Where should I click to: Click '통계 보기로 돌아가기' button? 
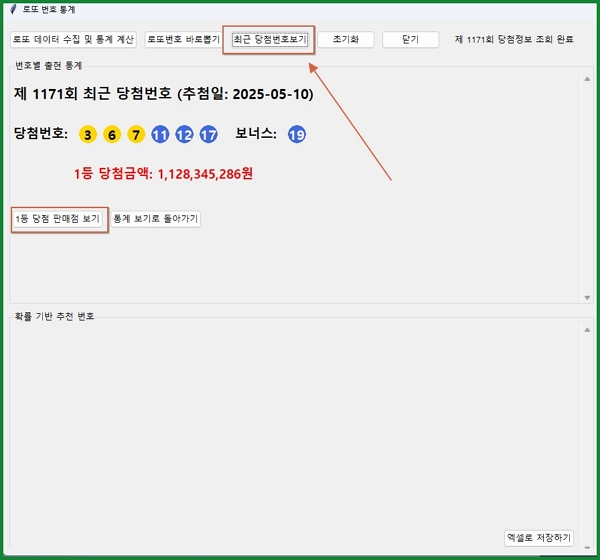tap(155, 219)
